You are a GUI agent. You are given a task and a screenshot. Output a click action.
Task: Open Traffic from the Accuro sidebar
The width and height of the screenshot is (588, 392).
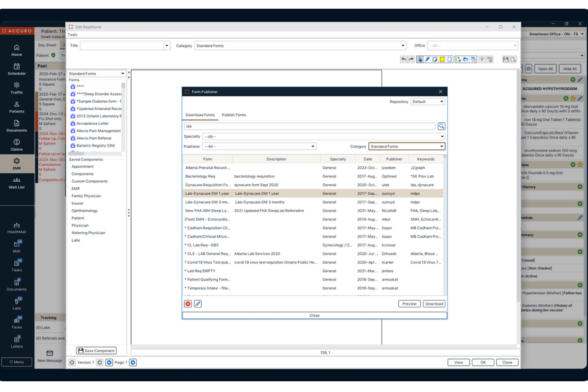tap(17, 88)
